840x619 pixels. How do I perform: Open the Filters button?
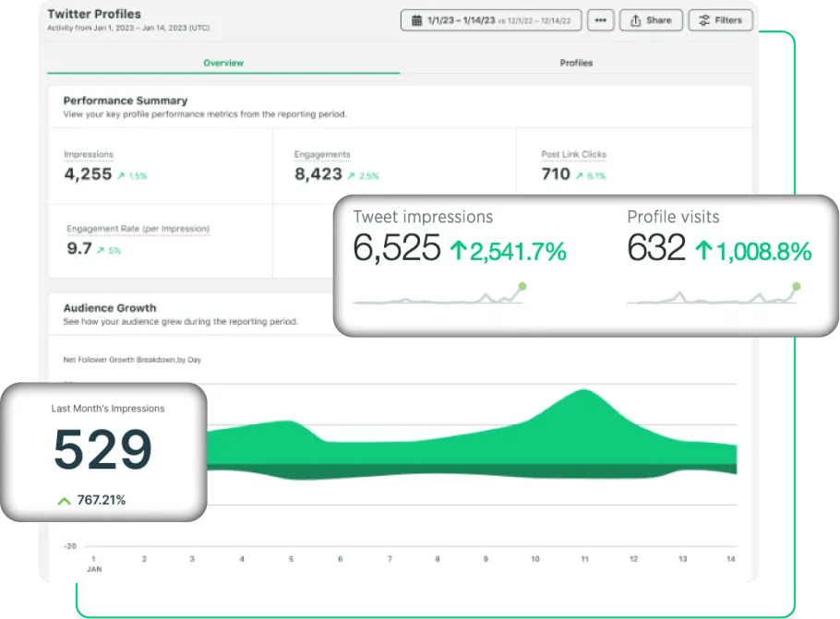click(x=721, y=20)
